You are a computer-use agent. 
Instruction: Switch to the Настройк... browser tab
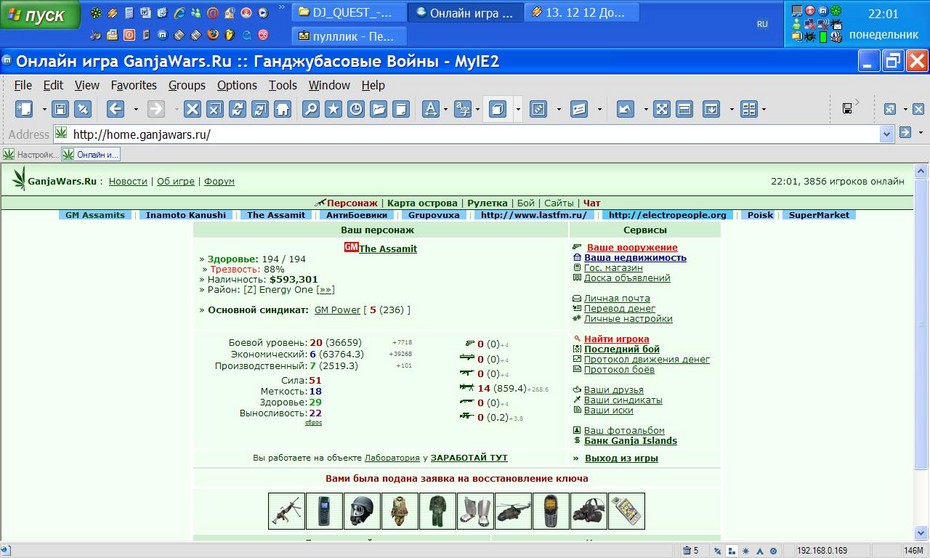point(31,155)
